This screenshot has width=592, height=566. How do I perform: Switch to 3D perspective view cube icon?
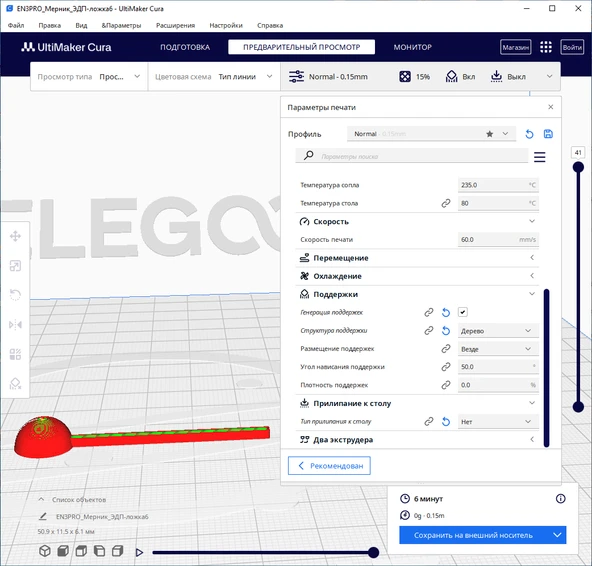pos(45,551)
